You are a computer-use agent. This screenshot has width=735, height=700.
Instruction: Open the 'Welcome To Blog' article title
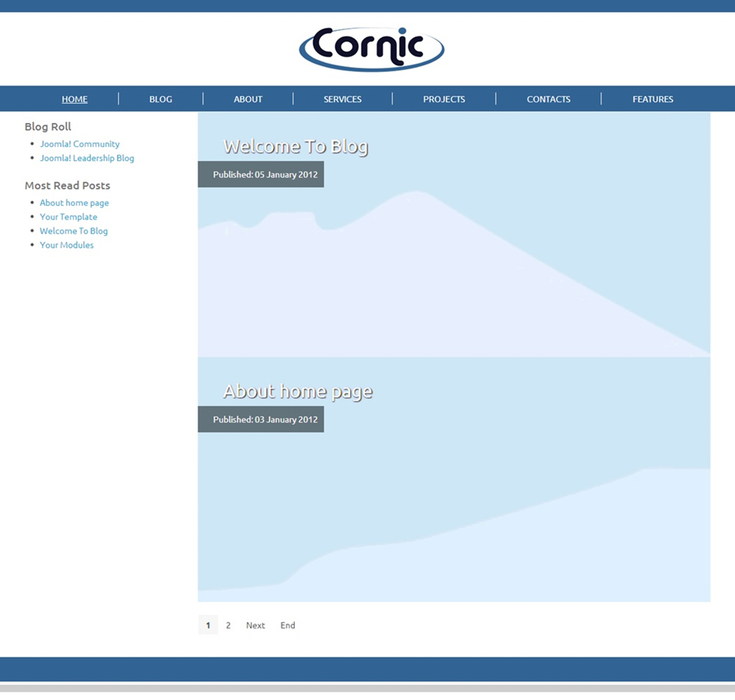pos(295,147)
